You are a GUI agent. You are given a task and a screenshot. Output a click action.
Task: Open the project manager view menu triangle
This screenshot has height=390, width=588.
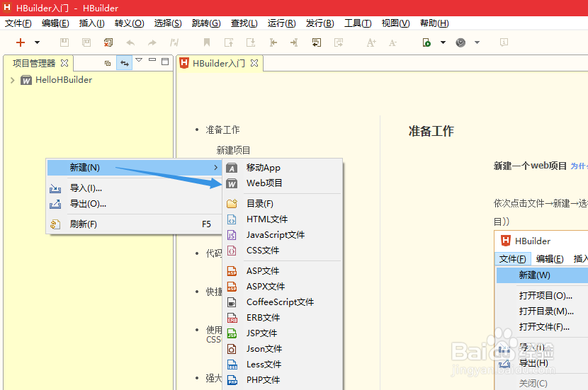[139, 60]
